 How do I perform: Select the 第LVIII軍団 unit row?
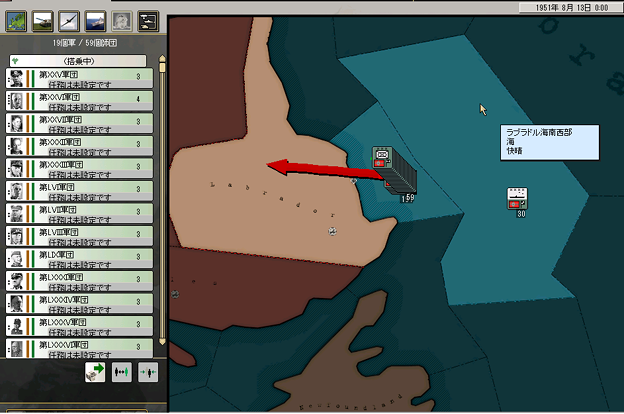pyautogui.click(x=79, y=236)
